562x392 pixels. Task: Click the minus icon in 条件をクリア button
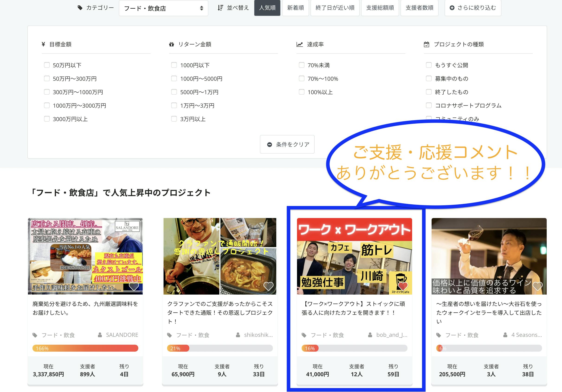(269, 145)
